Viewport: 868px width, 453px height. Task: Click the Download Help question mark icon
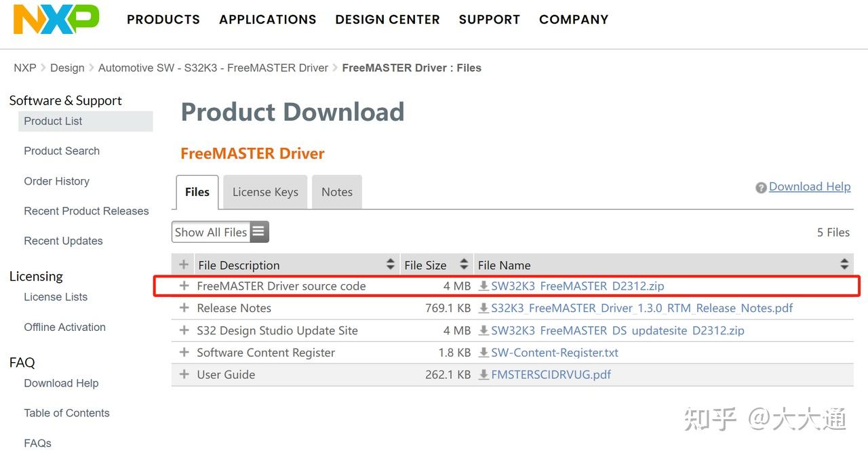click(x=761, y=188)
